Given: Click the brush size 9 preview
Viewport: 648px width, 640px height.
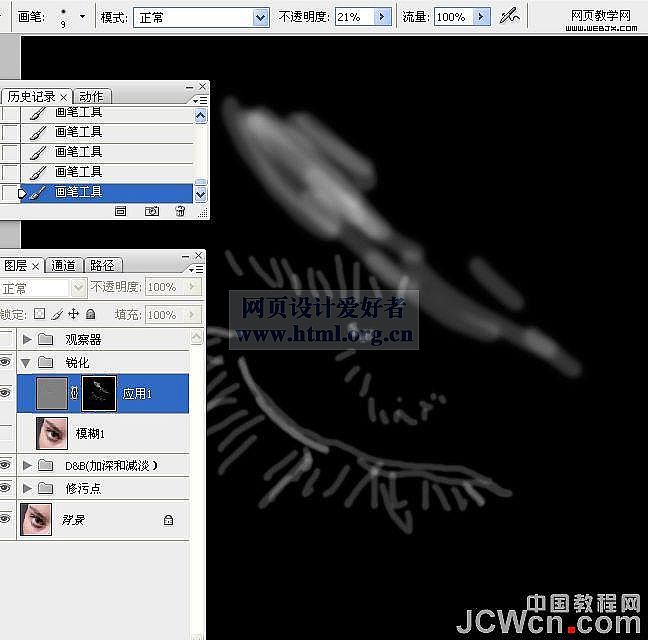Looking at the screenshot, I should 63,17.
